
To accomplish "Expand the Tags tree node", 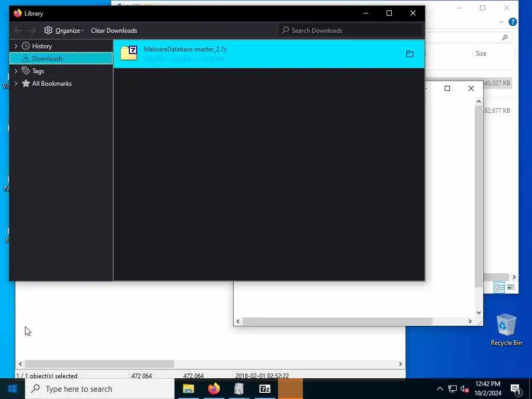I will (16, 71).
